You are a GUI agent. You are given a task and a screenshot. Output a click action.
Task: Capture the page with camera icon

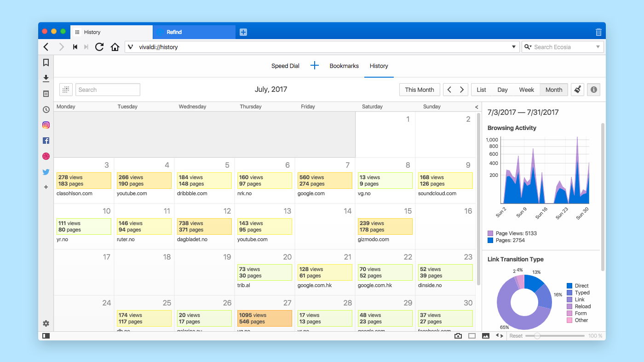click(458, 336)
